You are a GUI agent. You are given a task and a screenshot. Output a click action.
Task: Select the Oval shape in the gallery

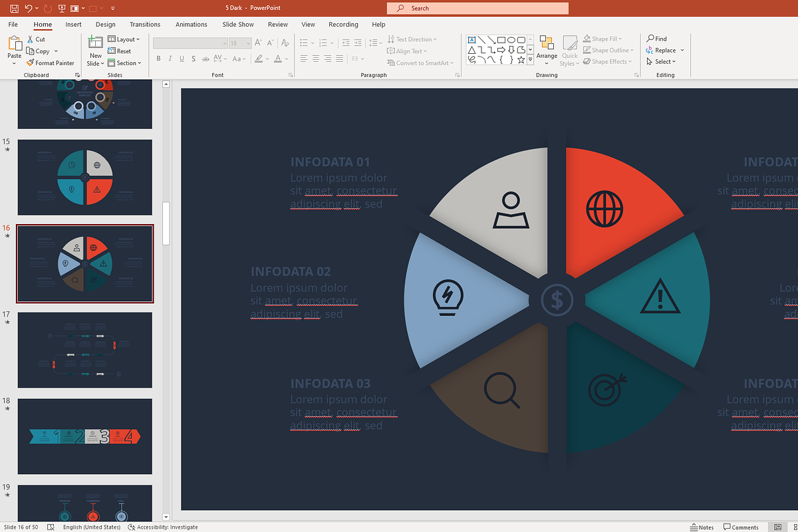[x=511, y=39]
